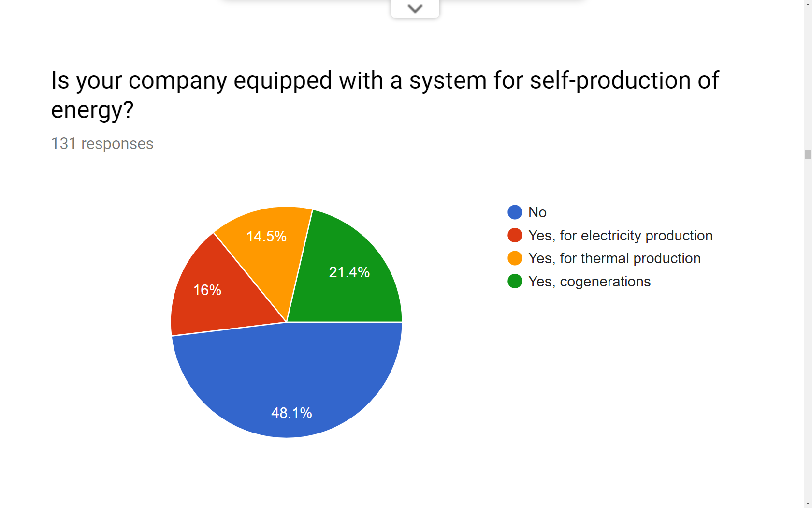This screenshot has height=508, width=812.
Task: Expand the chevron dropdown at top
Action: point(415,9)
